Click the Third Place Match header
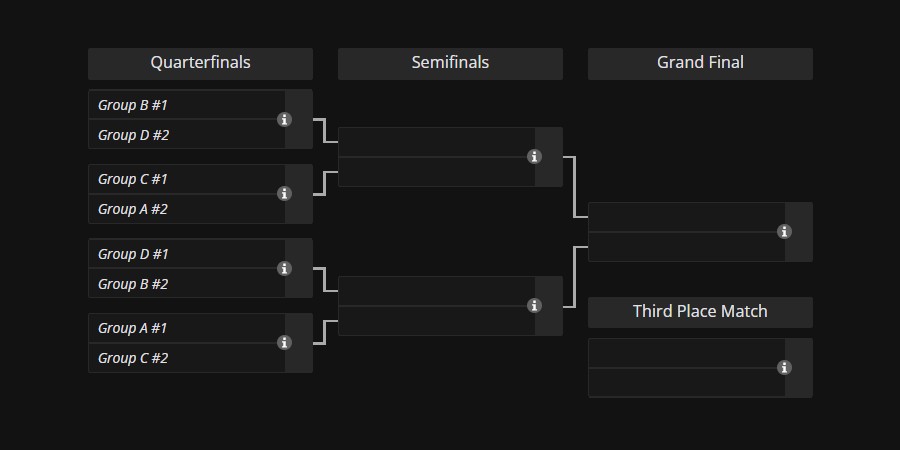900x450 pixels. 700,312
